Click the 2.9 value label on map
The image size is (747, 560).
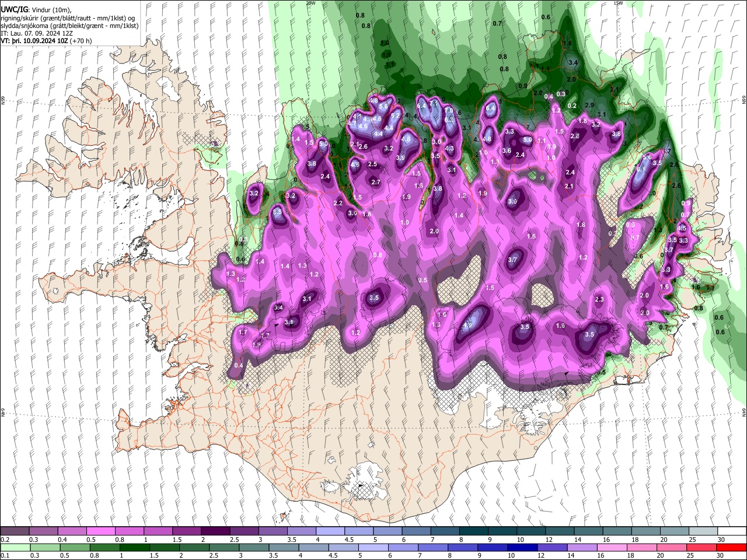(589, 105)
